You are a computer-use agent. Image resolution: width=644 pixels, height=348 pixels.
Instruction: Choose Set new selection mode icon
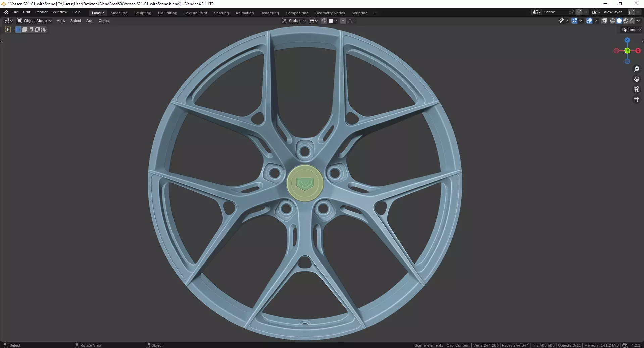coord(18,30)
